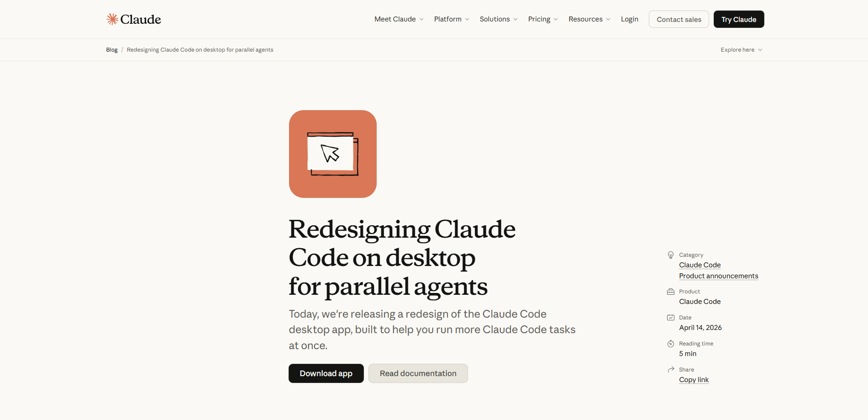Click the intro paragraph starting Today, we're releasing
This screenshot has height=420, width=868.
click(432, 330)
